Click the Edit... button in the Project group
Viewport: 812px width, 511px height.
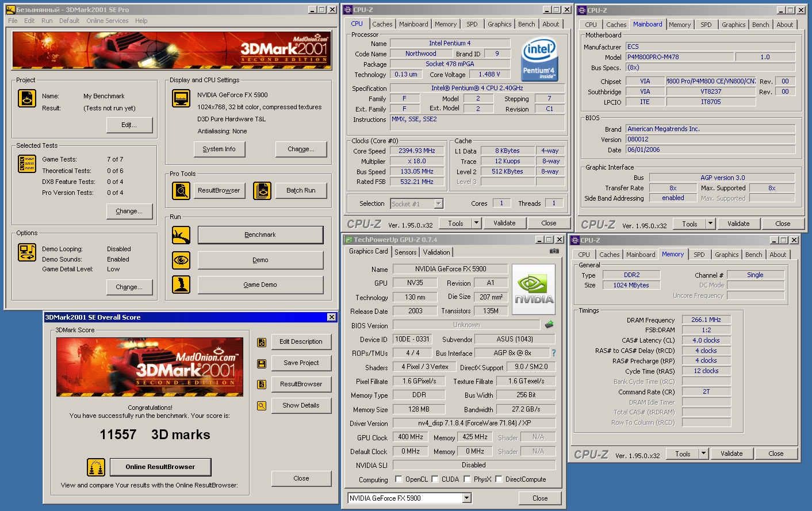tap(129, 125)
